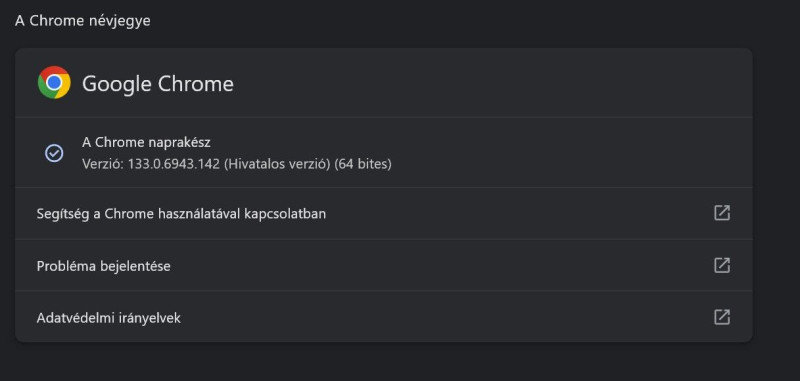Click external link icon beside Probléma bejelentése

[x=721, y=265]
